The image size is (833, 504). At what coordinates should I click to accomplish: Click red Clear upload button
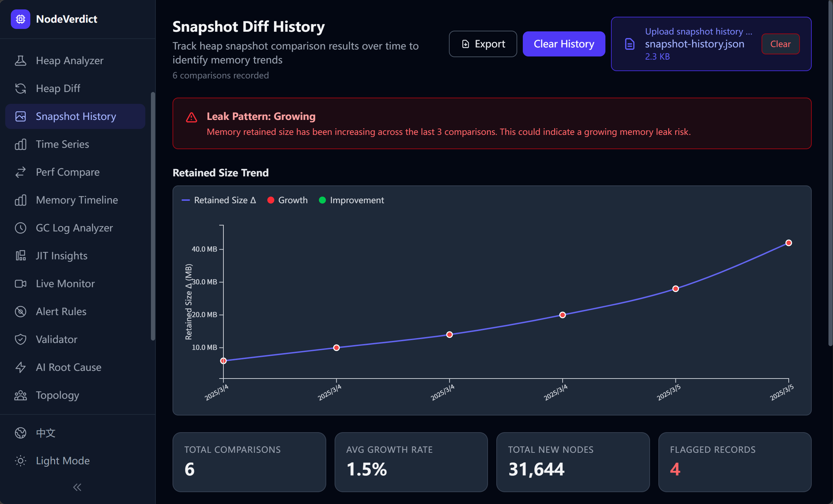tap(780, 44)
